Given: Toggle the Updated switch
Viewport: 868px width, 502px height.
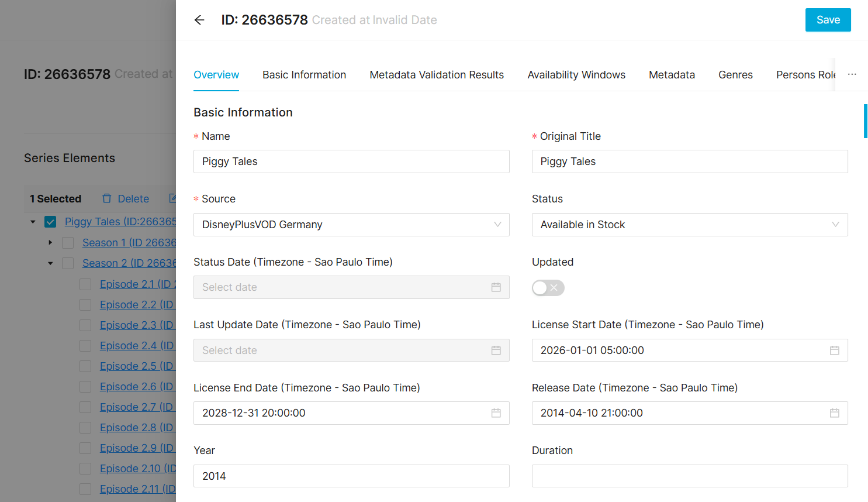Looking at the screenshot, I should click(548, 288).
